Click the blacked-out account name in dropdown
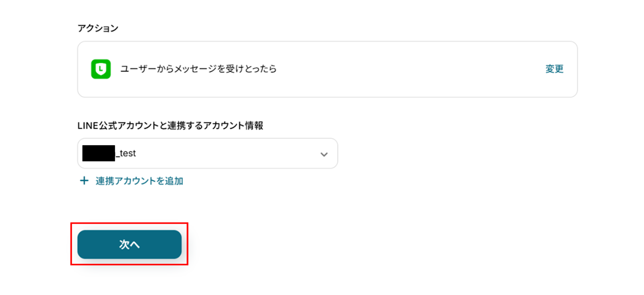 [x=99, y=153]
